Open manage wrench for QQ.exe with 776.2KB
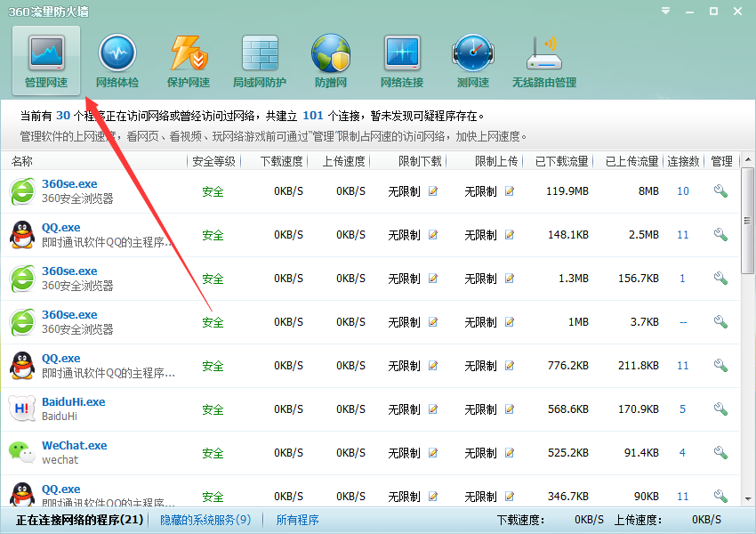This screenshot has height=534, width=756. tap(720, 366)
